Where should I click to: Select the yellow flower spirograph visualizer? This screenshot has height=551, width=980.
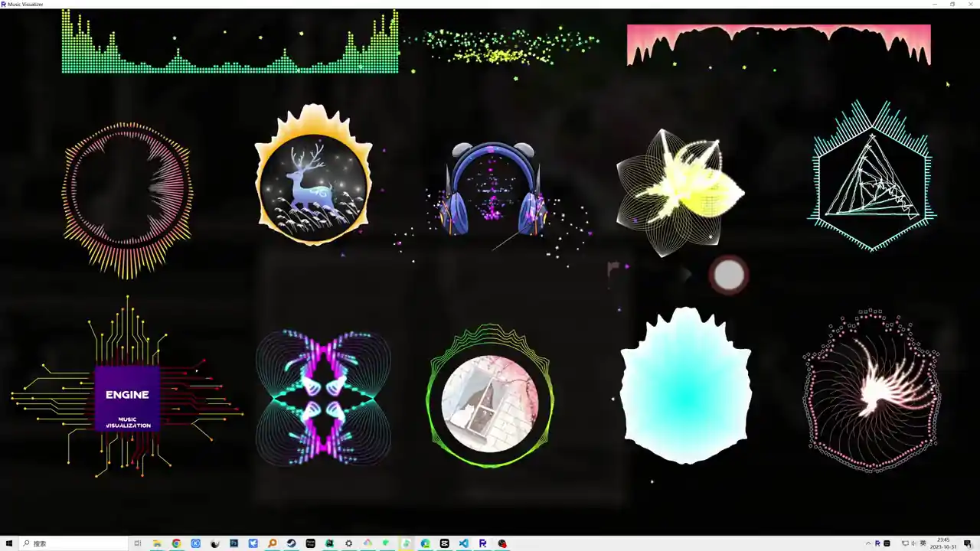680,191
